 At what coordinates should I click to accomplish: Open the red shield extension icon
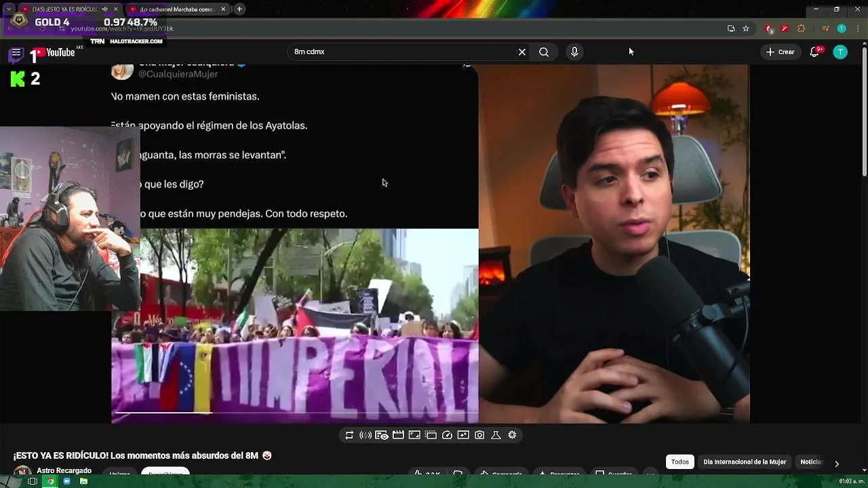768,28
